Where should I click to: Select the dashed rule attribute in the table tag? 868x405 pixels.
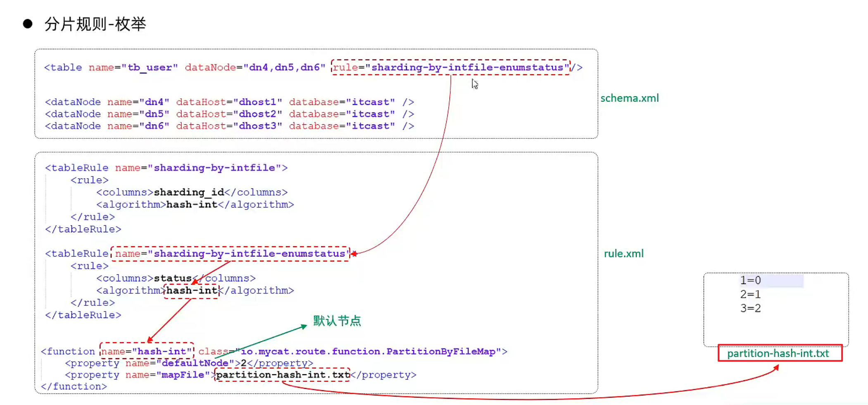pyautogui.click(x=450, y=67)
